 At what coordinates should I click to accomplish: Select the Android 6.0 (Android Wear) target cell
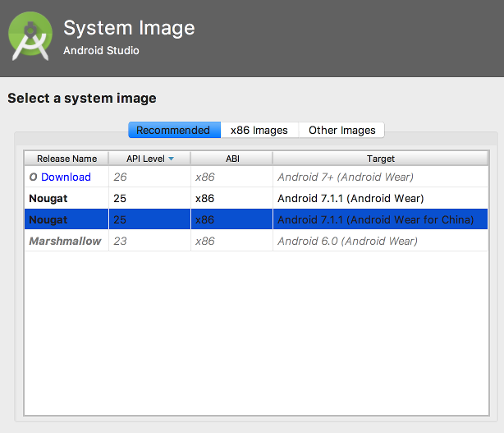pos(381,241)
